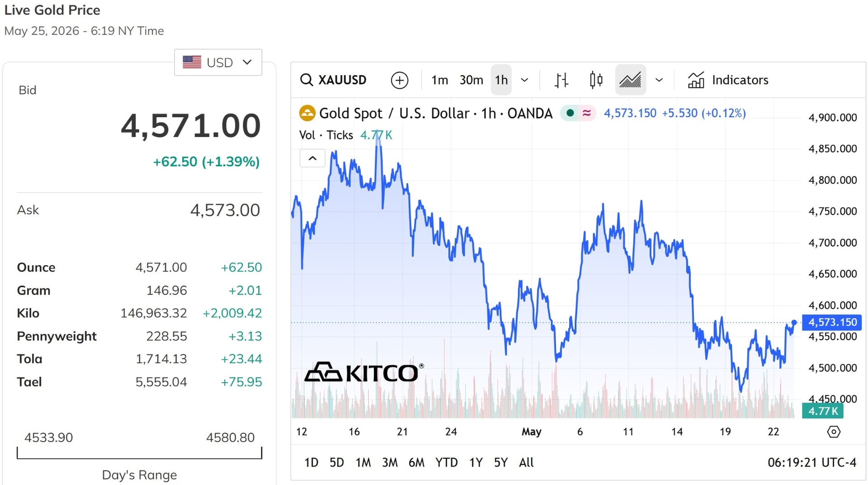
Task: Click the 4,573.150 price label on axis
Action: point(832,322)
